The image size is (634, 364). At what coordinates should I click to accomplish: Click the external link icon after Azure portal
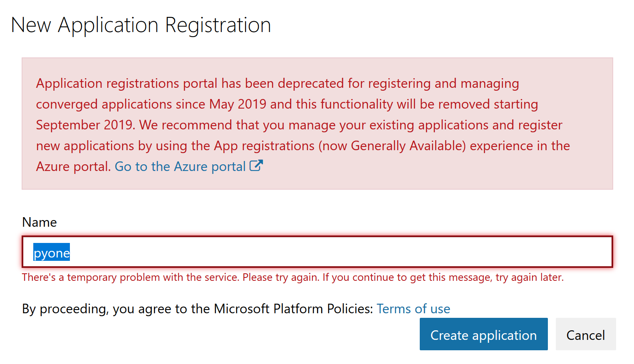coord(256,166)
